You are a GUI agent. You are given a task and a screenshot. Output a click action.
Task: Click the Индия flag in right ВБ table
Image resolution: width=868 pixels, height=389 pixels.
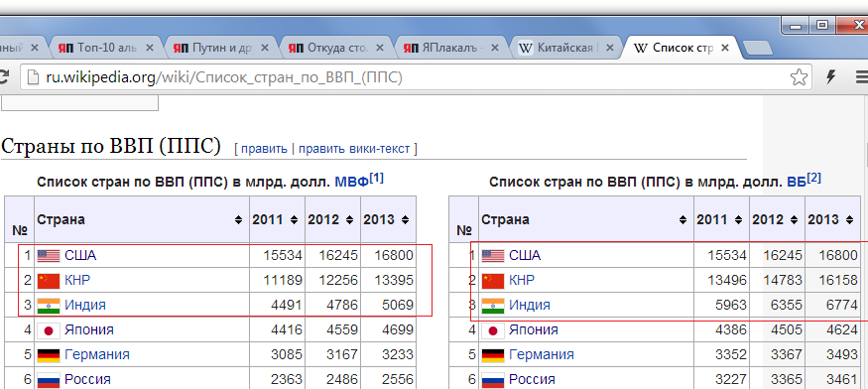tap(493, 306)
